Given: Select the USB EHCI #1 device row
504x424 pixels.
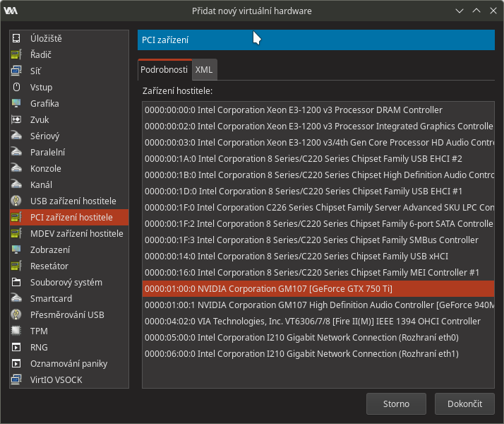Looking at the screenshot, I should pyautogui.click(x=318, y=191).
